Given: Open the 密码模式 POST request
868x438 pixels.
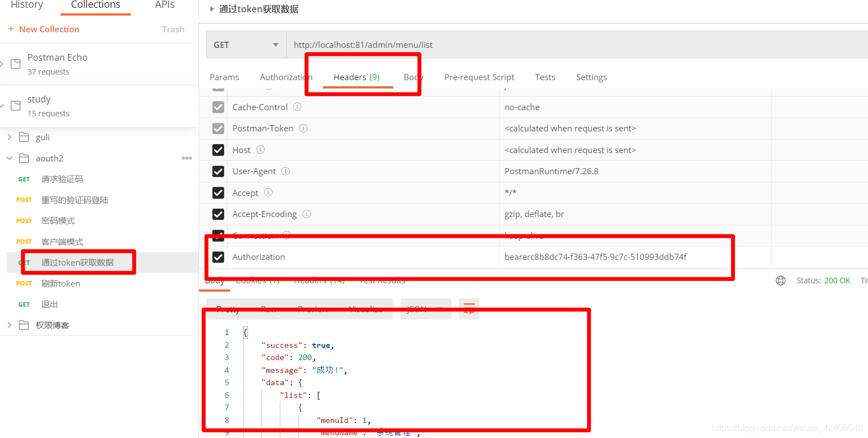Looking at the screenshot, I should [58, 221].
